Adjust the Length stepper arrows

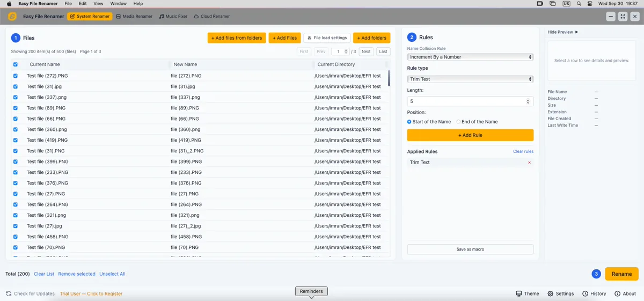point(528,101)
